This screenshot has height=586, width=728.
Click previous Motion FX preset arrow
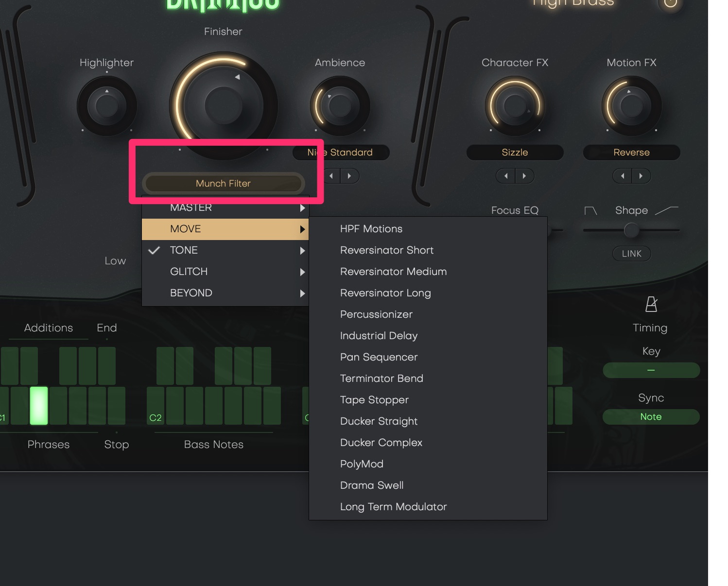click(x=623, y=176)
